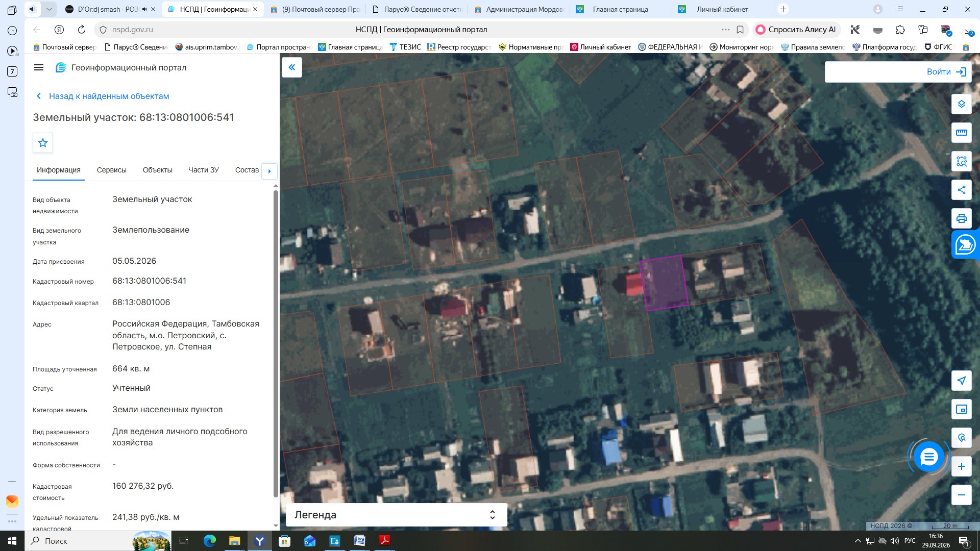Open File Explorer from taskbar

click(234, 541)
